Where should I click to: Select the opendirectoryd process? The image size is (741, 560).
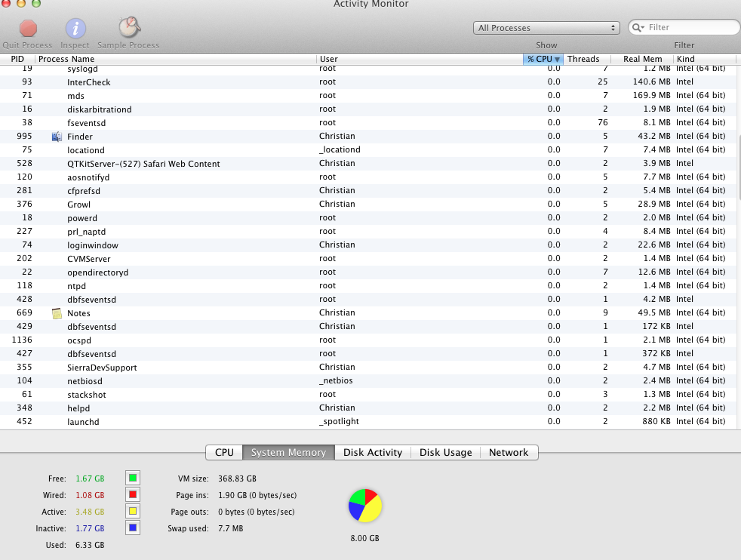[368, 272]
